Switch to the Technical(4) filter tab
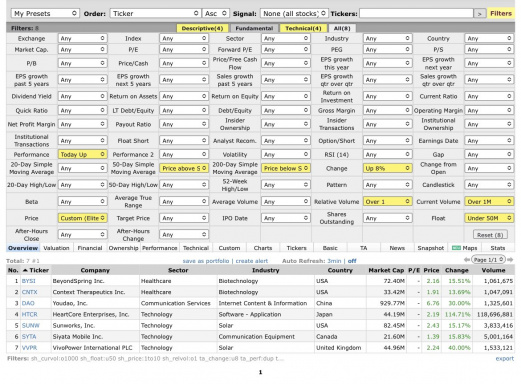Viewport: 521px width, 384px height. [x=303, y=28]
